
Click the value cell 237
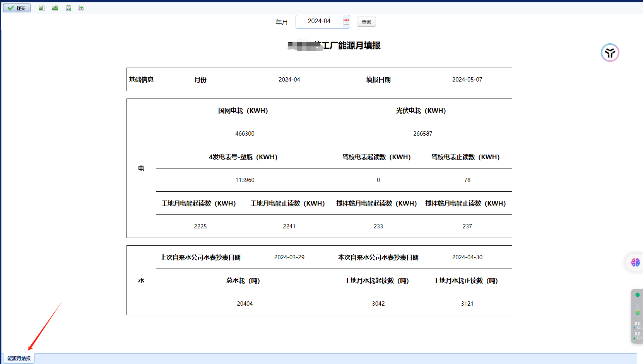467,226
